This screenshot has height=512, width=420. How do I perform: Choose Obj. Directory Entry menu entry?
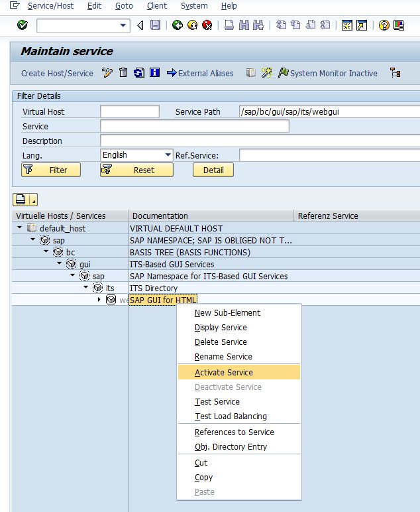[x=239, y=447]
